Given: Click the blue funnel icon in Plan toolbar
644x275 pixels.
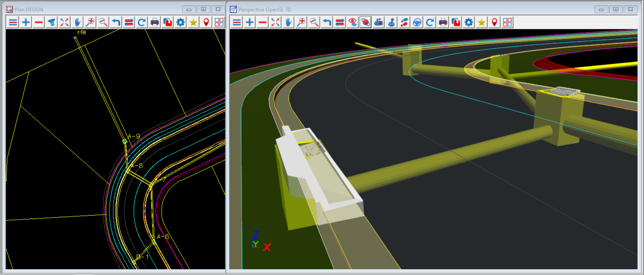Looking at the screenshot, I should point(52,23).
